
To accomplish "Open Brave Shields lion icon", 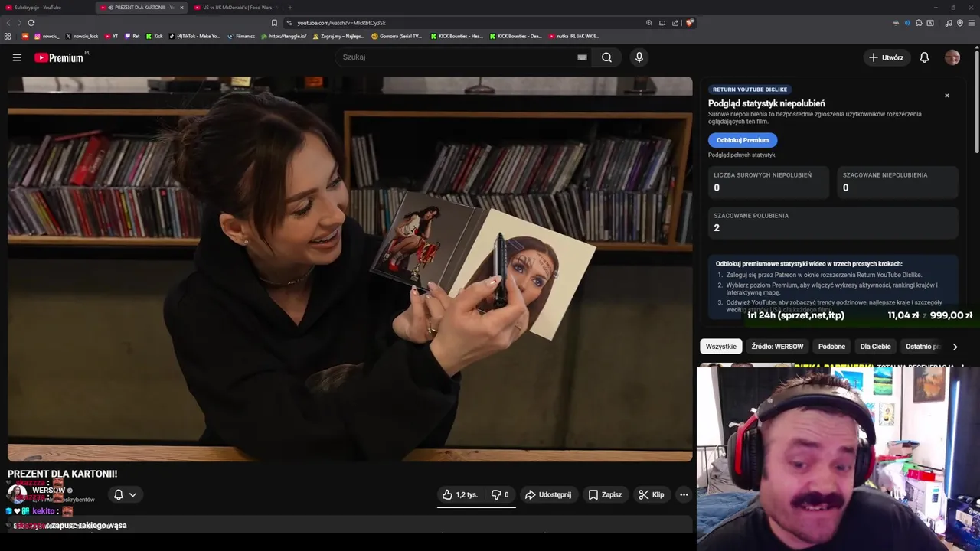I will (689, 23).
